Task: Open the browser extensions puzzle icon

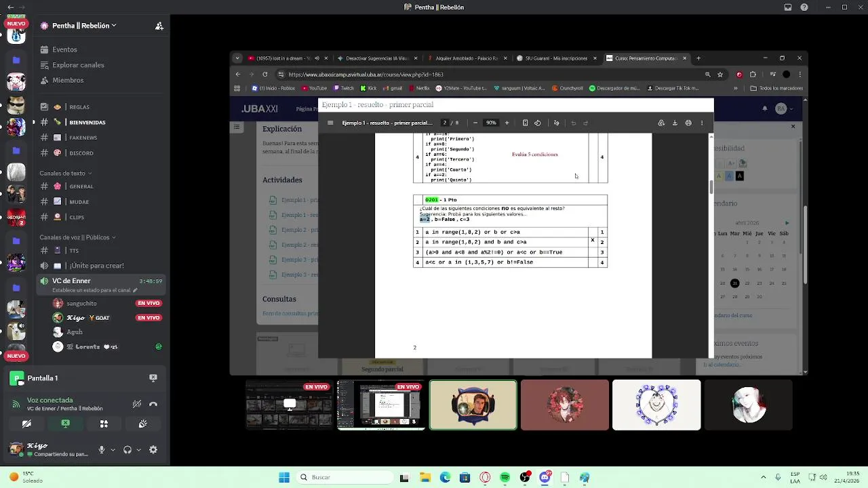Action: [x=753, y=75]
